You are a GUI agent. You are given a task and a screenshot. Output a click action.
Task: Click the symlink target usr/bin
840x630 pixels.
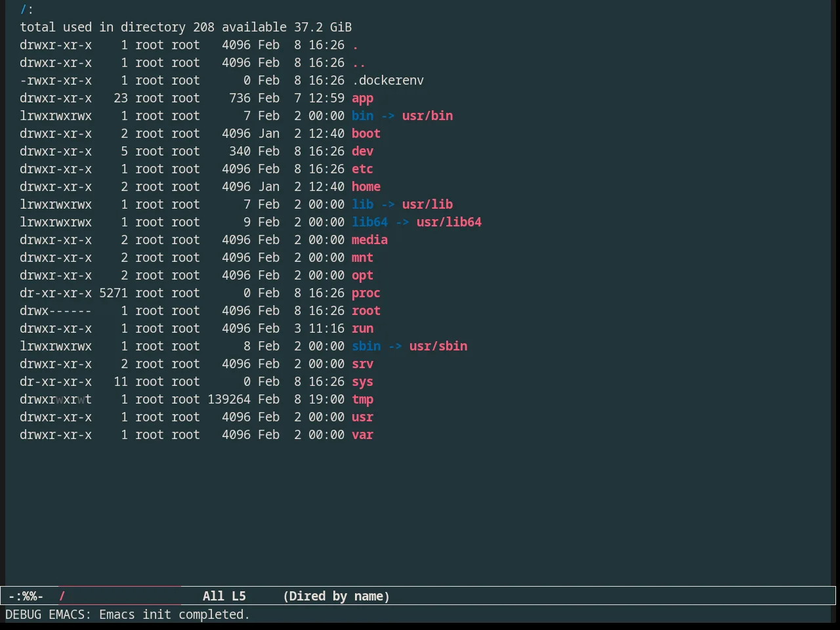coord(427,116)
